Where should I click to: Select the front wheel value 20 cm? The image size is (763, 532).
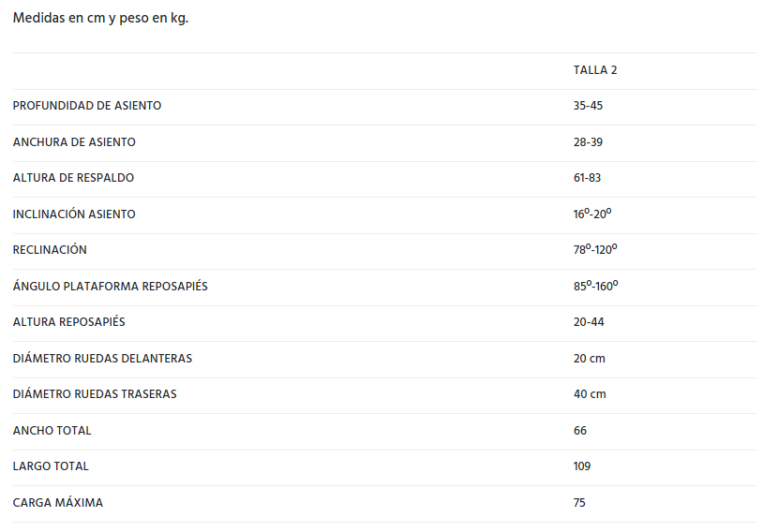point(590,359)
